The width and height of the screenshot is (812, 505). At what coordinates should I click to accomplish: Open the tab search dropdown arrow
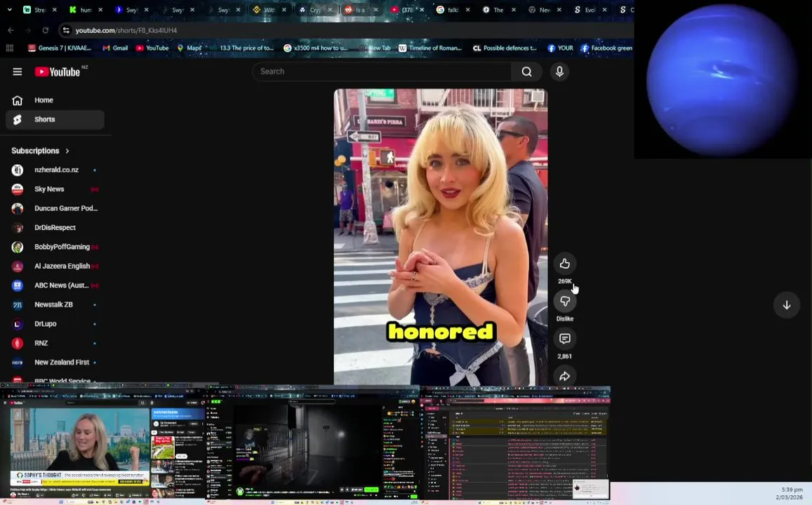9,9
